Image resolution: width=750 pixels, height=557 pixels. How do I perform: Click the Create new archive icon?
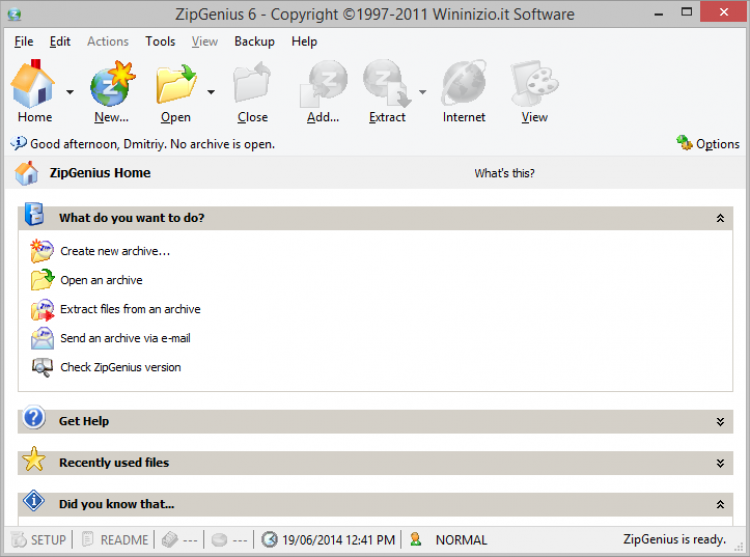click(42, 251)
